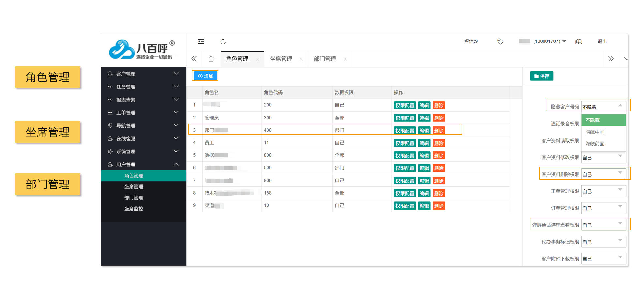Viewport: 644px width, 301px height.
Task: Open 权限配置 for the 员工 role
Action: pos(405,143)
